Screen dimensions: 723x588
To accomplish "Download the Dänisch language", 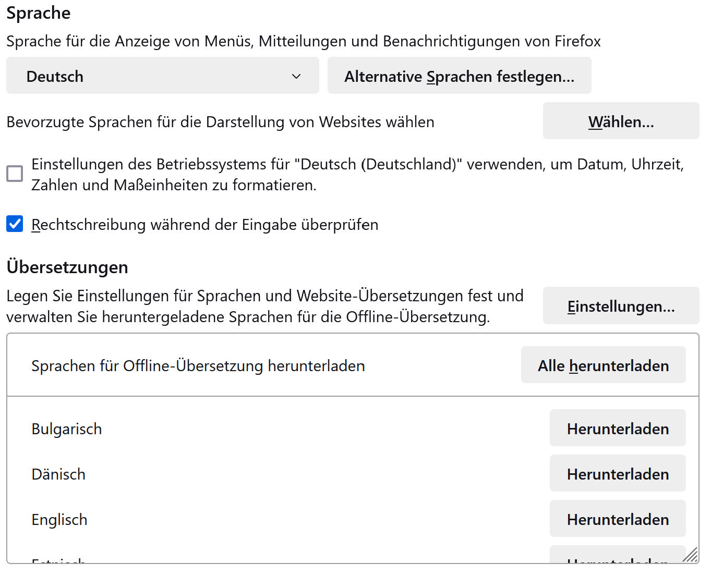I will (x=618, y=473).
